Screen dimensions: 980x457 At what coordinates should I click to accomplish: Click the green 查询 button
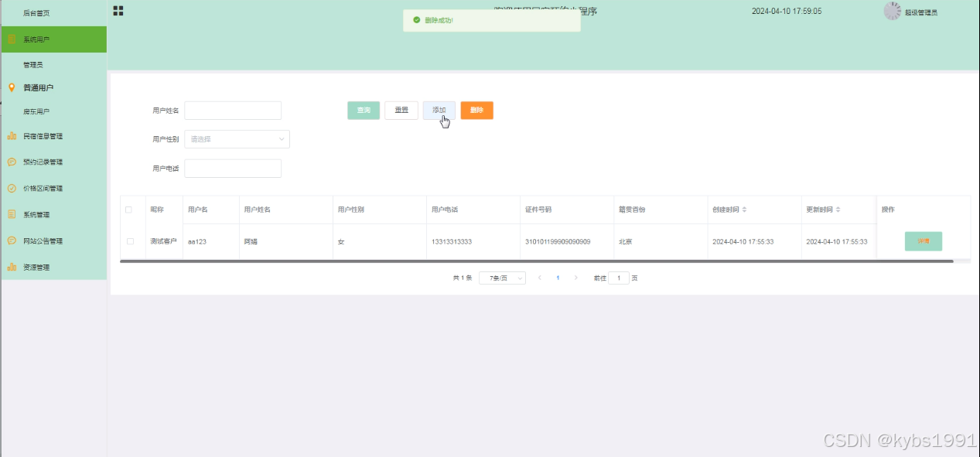coord(364,111)
